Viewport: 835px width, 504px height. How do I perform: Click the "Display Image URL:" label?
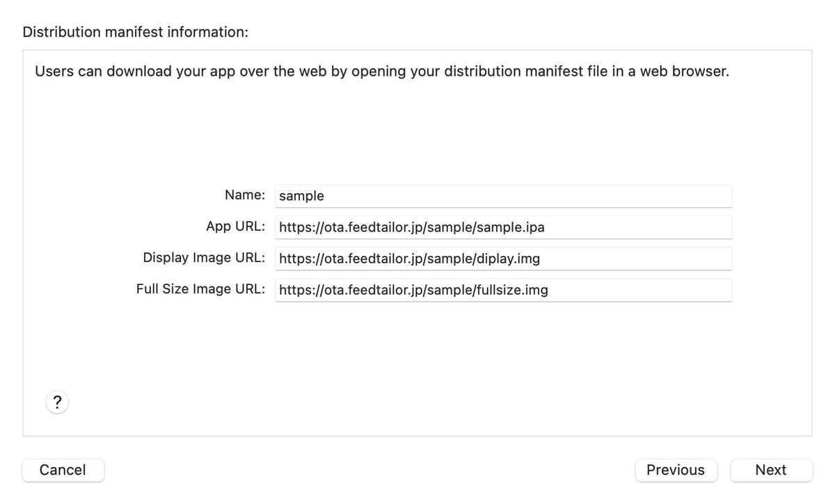click(x=204, y=257)
